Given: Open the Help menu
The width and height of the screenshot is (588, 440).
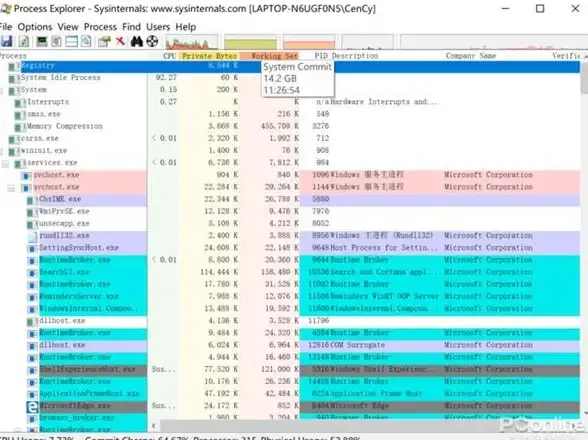Looking at the screenshot, I should click(x=186, y=27).
